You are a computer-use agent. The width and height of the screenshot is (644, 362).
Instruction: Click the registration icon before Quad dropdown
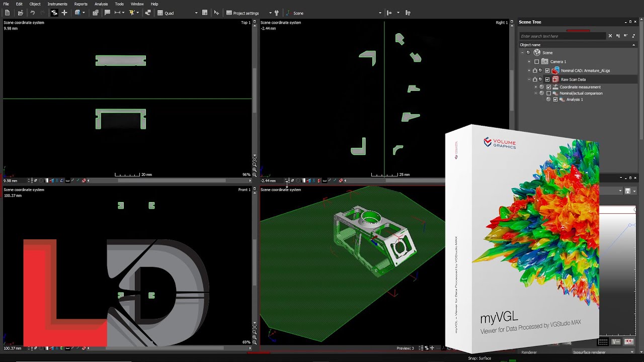148,13
